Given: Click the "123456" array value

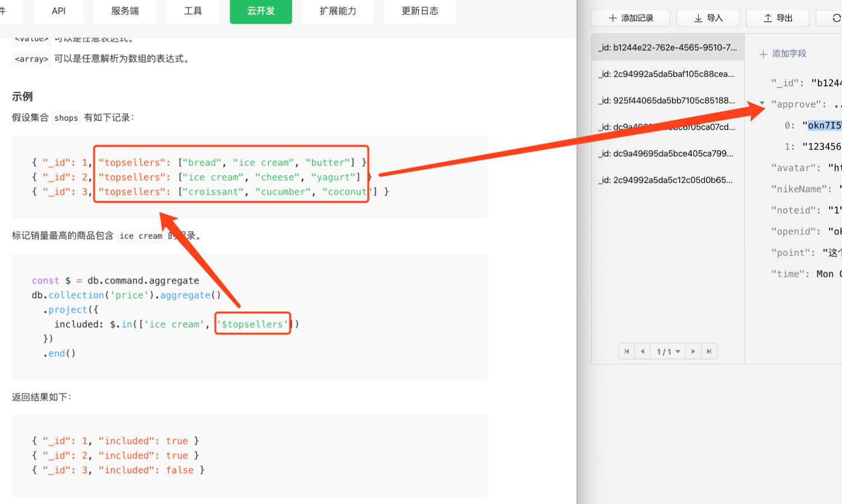Looking at the screenshot, I should pos(822,146).
